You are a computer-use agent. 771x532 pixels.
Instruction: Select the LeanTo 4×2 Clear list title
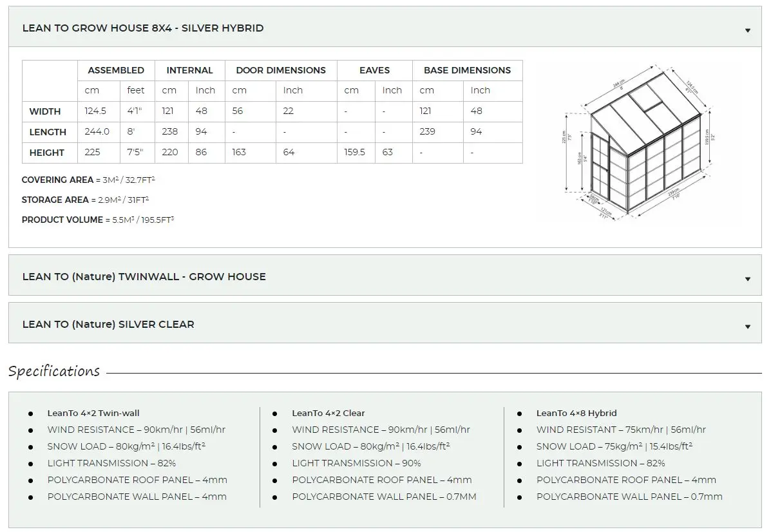click(328, 413)
